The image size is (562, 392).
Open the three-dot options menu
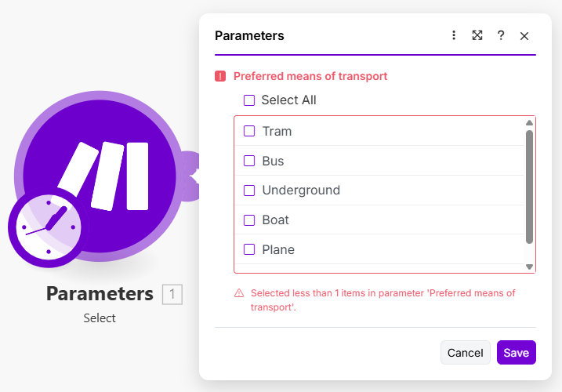coord(454,35)
